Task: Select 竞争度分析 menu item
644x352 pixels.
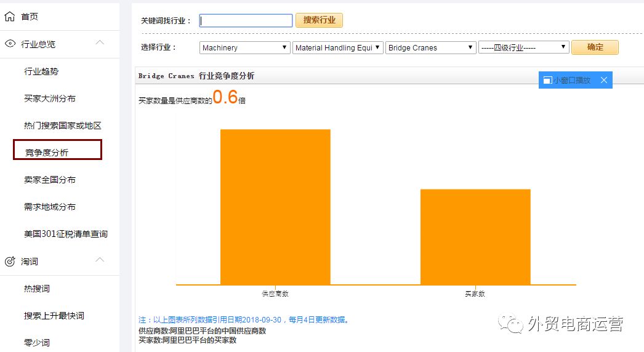Action: 47,153
